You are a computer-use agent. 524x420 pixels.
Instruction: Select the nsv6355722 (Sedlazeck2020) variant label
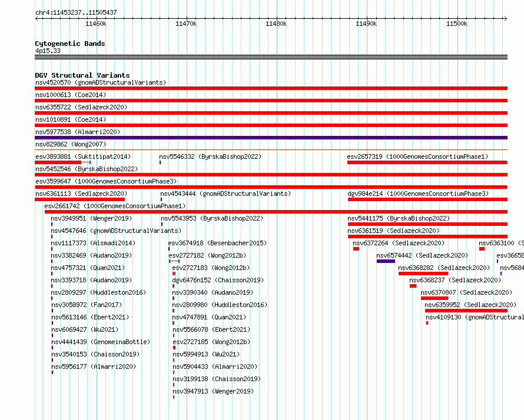81,107
